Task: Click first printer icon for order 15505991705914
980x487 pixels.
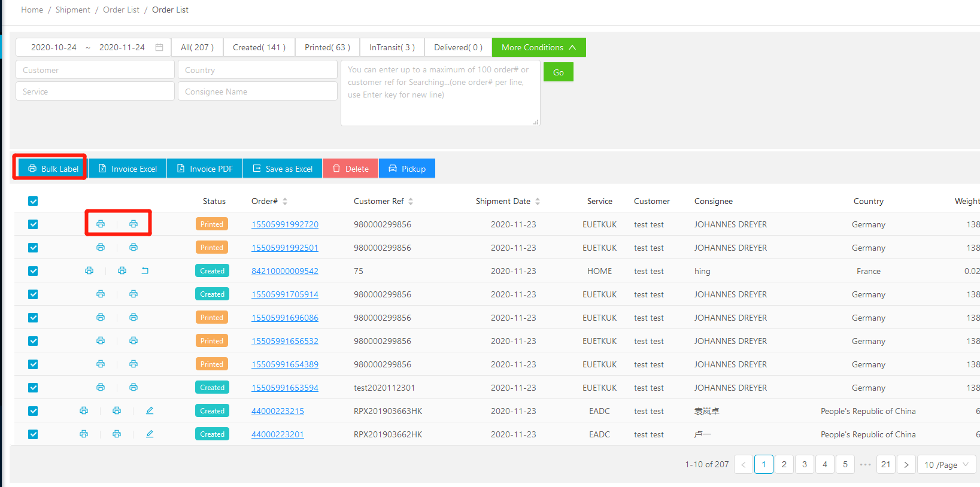Action: [101, 294]
